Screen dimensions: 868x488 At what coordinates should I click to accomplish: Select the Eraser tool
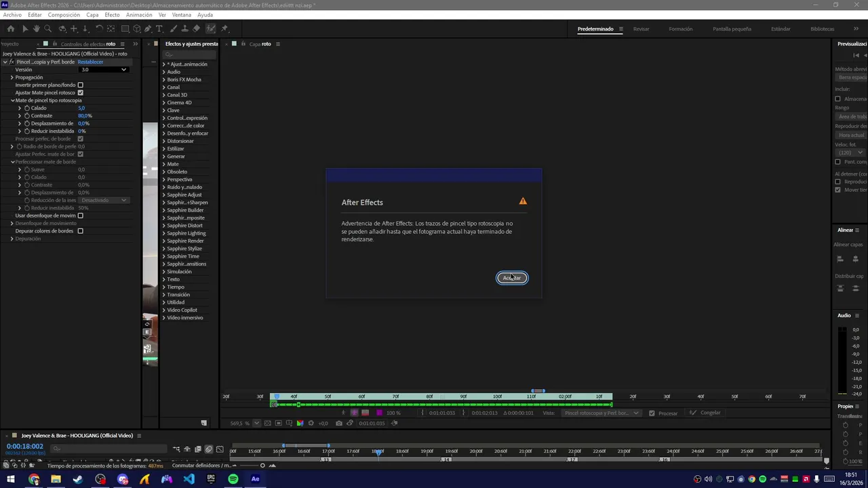197,28
